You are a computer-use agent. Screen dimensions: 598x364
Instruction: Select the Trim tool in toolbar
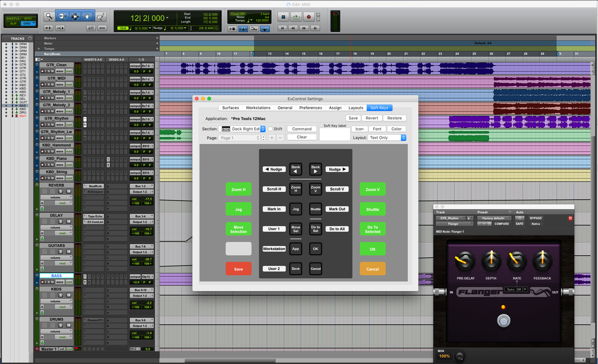(x=62, y=16)
